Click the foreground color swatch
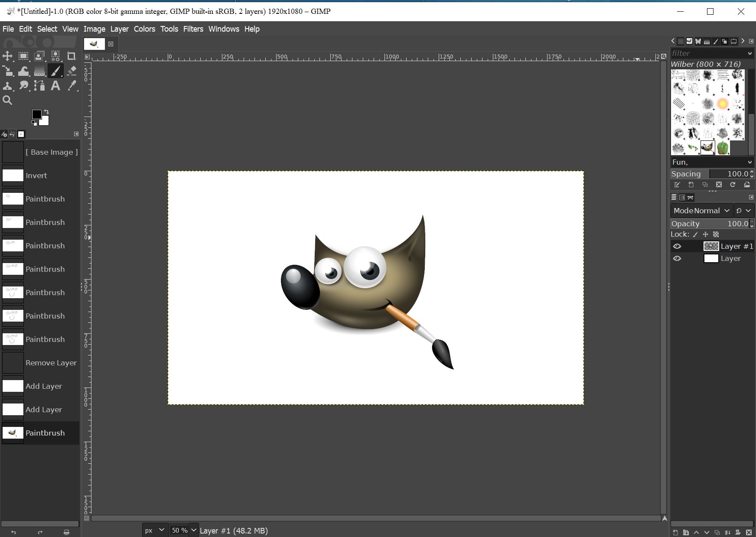This screenshot has width=756, height=537. click(x=36, y=114)
